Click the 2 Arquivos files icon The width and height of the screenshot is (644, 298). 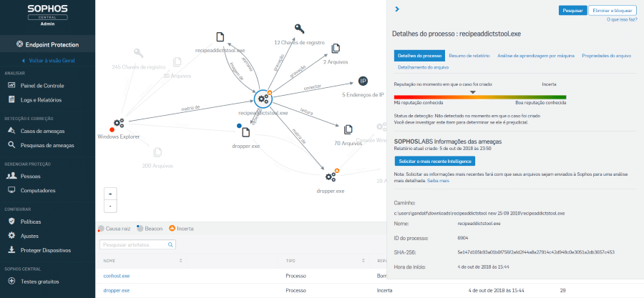point(336,49)
